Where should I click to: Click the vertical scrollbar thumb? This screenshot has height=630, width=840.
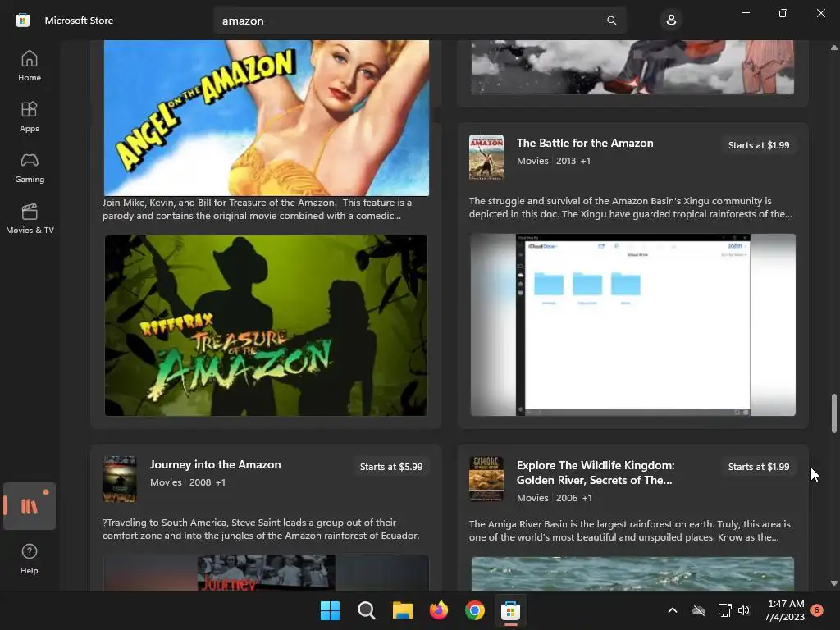click(x=833, y=413)
